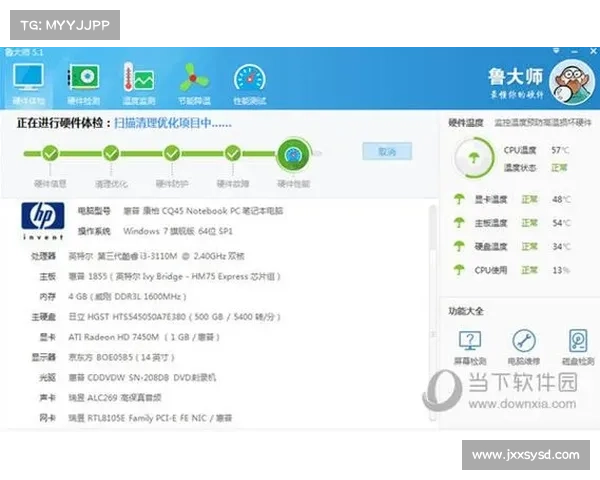Click the 硬件防护 step checkmark
600x480 pixels.
pyautogui.click(x=172, y=153)
